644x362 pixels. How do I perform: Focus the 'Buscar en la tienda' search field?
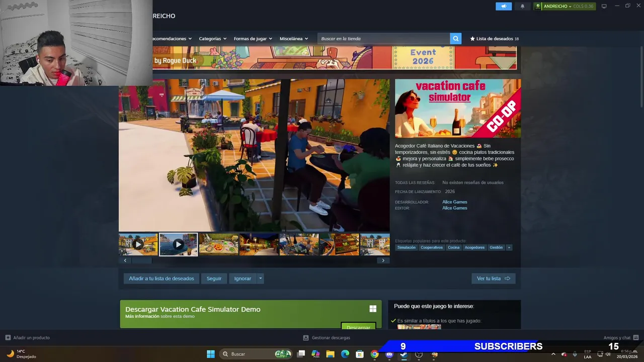point(383,39)
